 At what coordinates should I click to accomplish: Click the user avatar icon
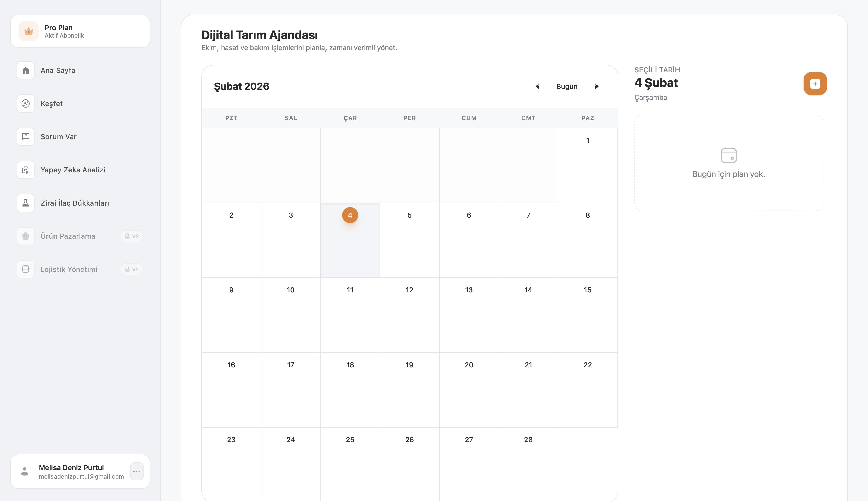point(24,471)
